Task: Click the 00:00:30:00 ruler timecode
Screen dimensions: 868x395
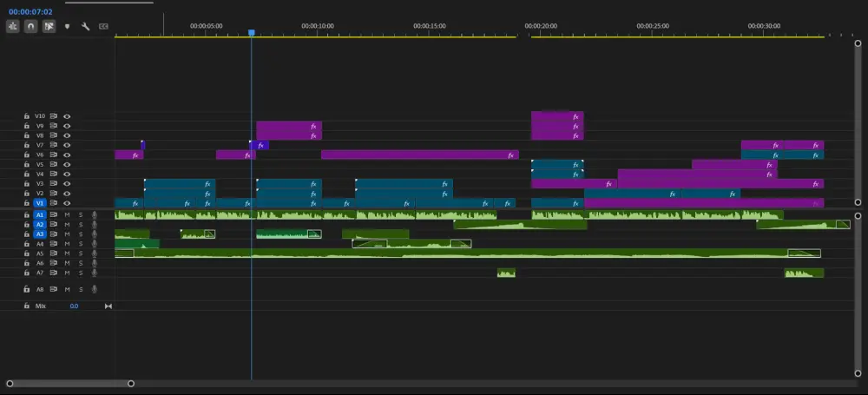Action: tap(764, 26)
